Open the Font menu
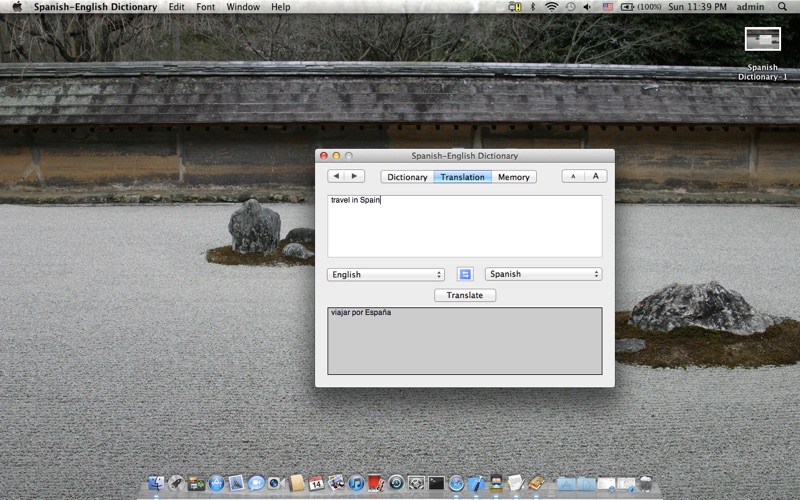 [x=206, y=7]
